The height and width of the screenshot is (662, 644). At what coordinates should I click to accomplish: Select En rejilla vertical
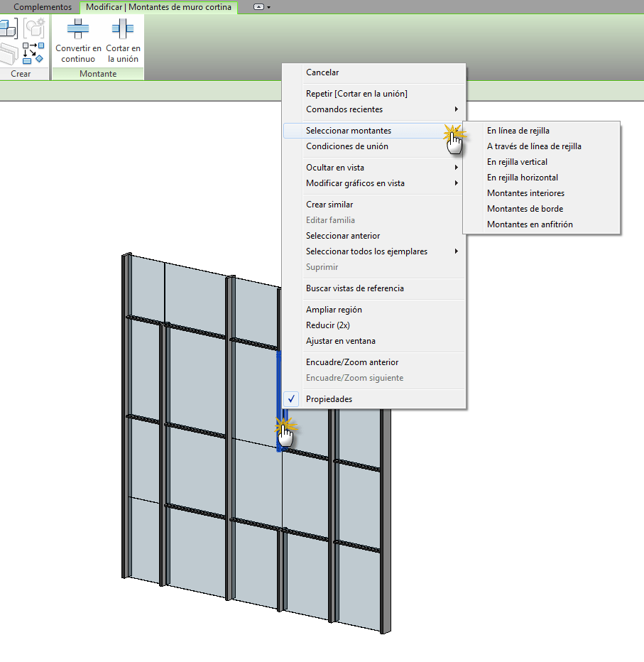click(x=542, y=162)
